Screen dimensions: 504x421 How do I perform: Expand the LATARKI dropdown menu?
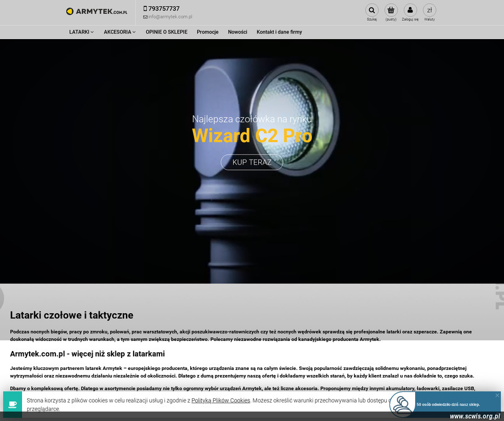click(81, 32)
